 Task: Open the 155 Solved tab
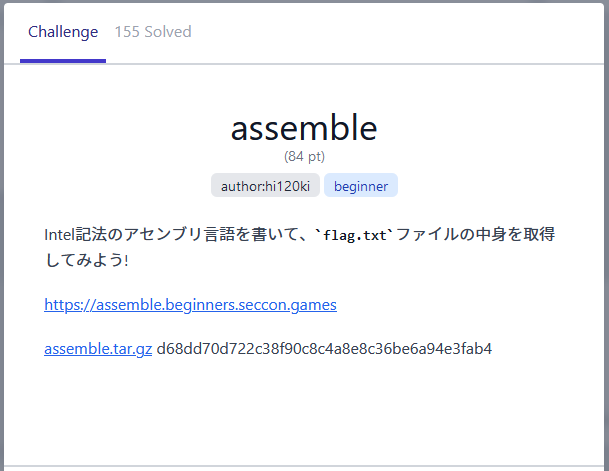(152, 32)
